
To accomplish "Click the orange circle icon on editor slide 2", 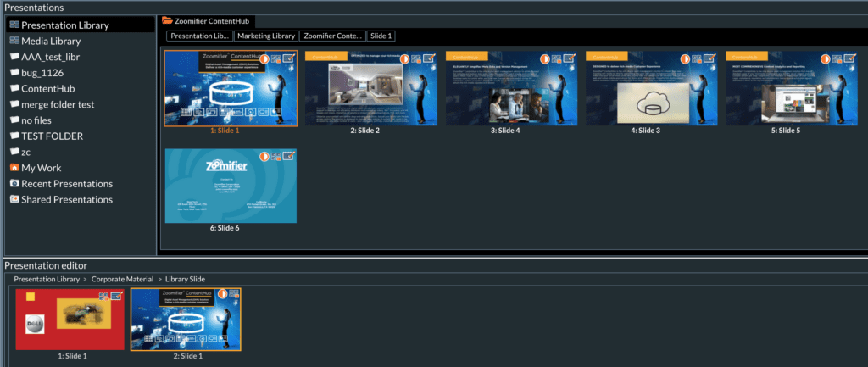I will pyautogui.click(x=222, y=294).
